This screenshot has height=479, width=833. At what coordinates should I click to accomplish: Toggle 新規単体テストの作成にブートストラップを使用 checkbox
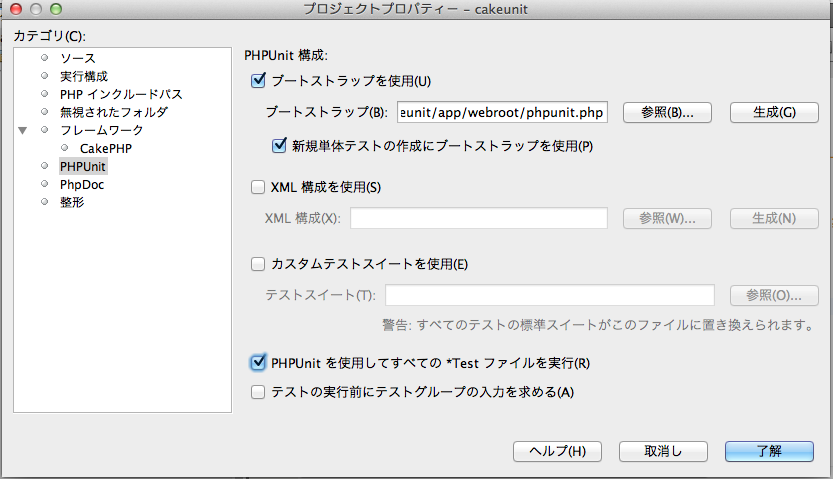click(x=279, y=146)
